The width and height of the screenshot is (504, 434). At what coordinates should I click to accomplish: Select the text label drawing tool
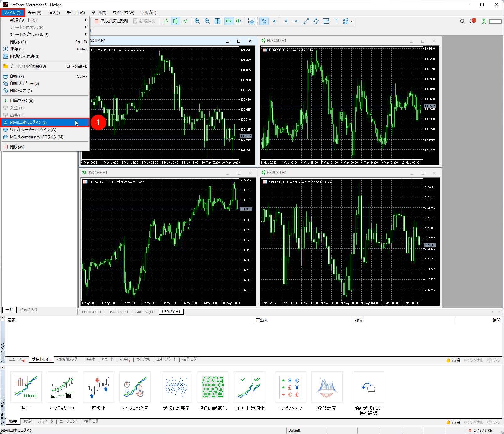point(336,21)
